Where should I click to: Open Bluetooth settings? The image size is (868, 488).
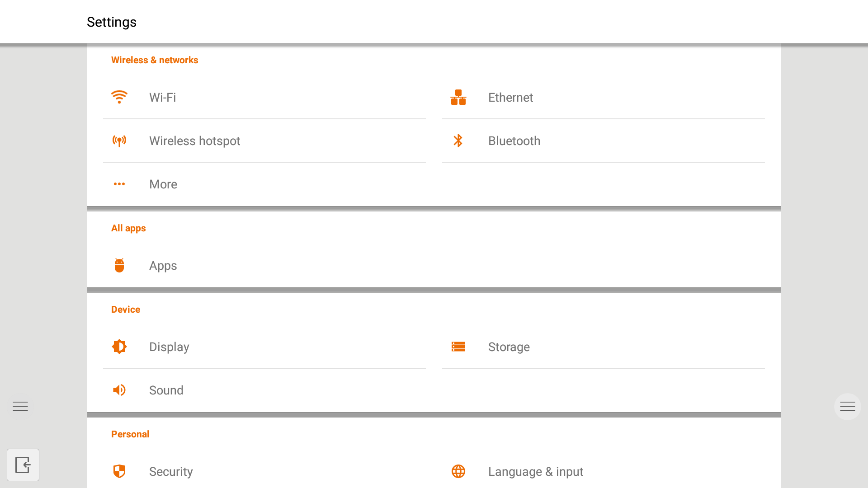(x=514, y=141)
